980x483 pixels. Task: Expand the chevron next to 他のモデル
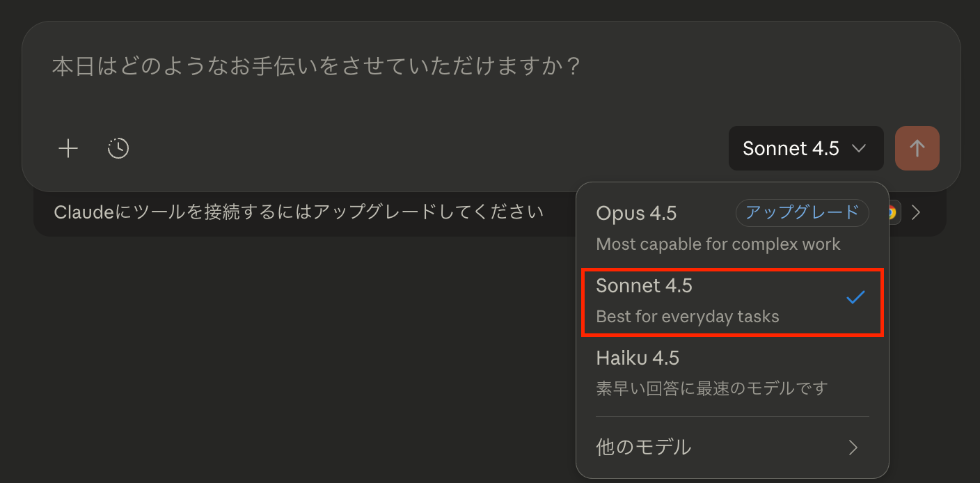coord(853,448)
